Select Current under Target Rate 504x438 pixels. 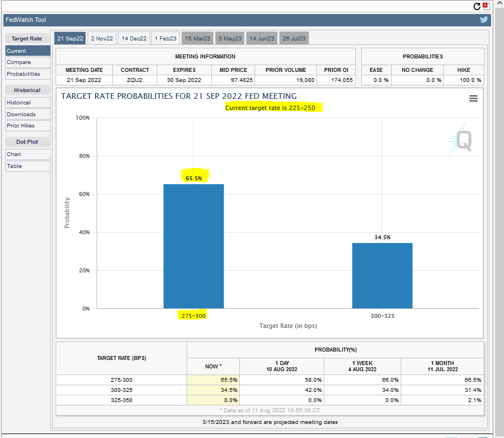(x=28, y=51)
